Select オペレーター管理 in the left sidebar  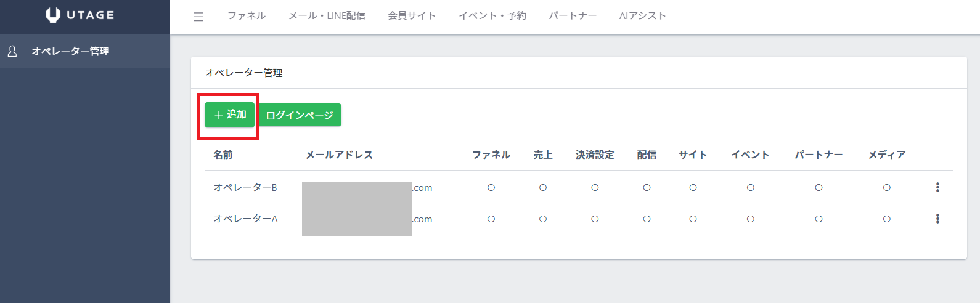click(x=70, y=51)
